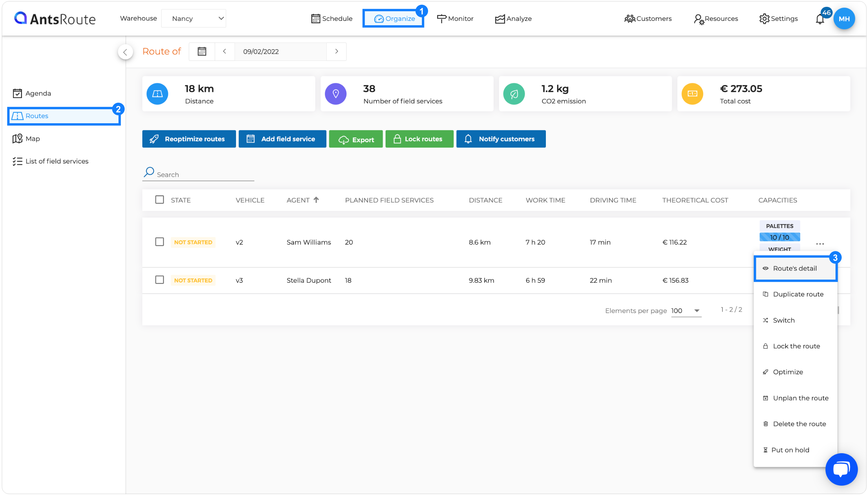Open List of field services
Viewport: 868px width, 495px height.
pos(50,161)
